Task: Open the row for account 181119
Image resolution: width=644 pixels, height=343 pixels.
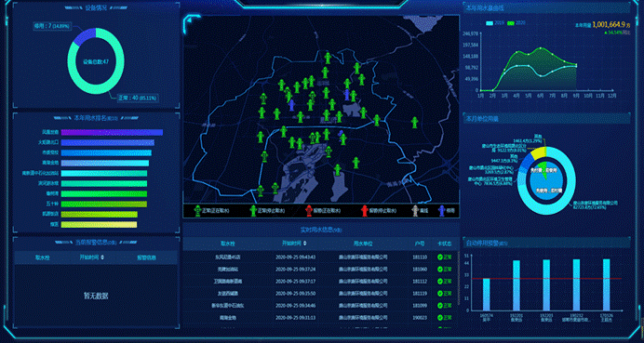Action: click(x=319, y=294)
